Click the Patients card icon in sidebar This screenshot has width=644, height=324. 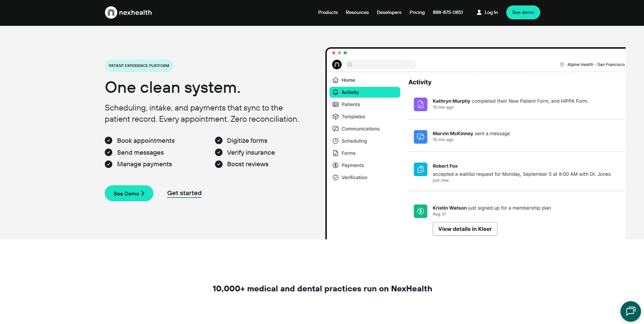335,104
